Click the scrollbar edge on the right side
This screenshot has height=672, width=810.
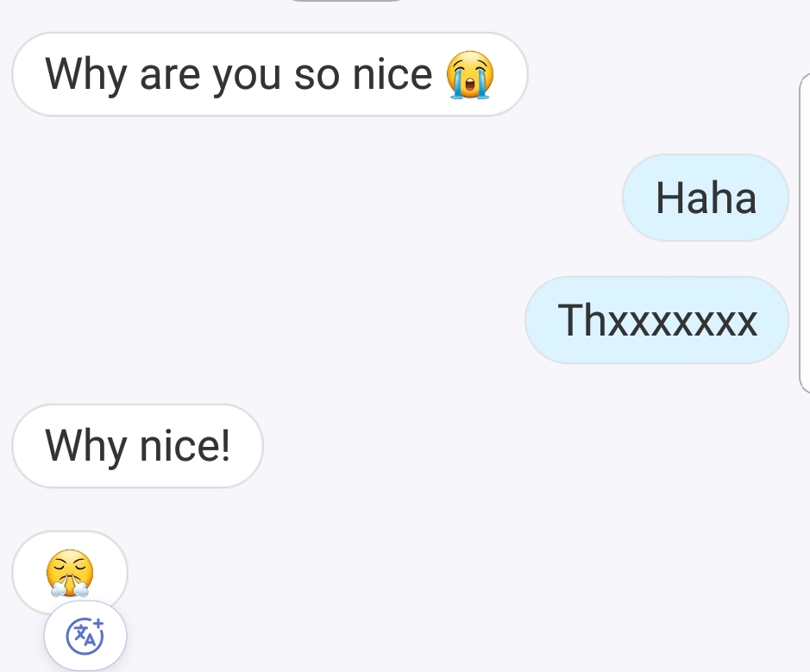(804, 233)
